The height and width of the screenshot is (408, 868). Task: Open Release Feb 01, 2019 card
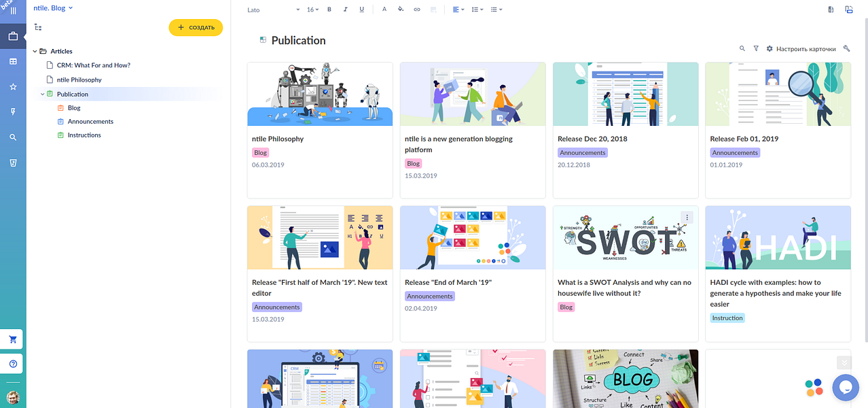(744, 139)
